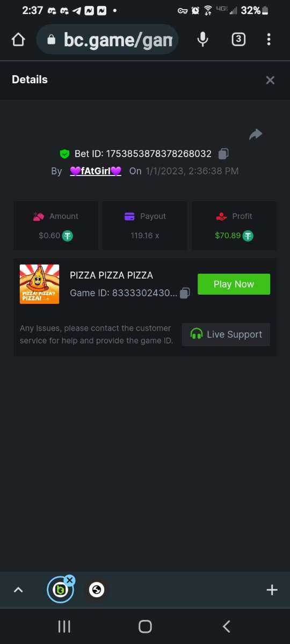Open the tab switcher showing 3
The height and width of the screenshot is (644, 290).
238,39
